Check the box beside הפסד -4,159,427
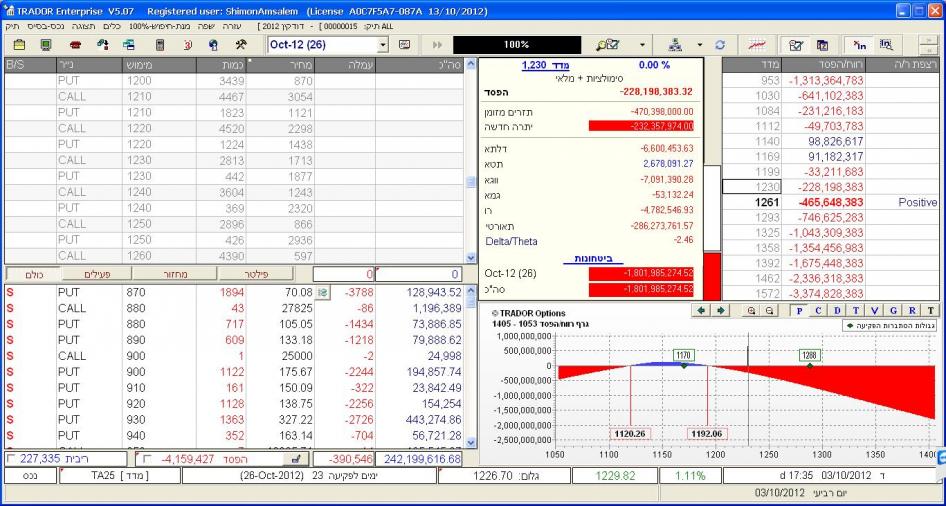946x506 pixels. coord(146,459)
